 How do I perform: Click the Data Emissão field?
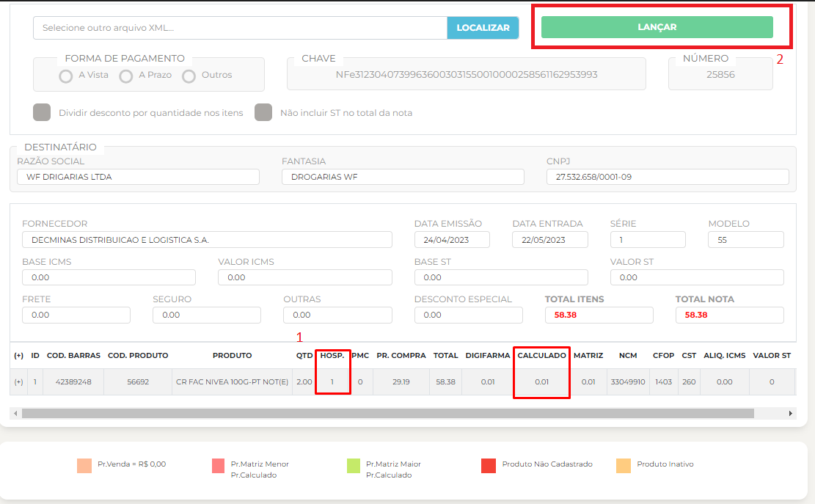click(x=452, y=240)
